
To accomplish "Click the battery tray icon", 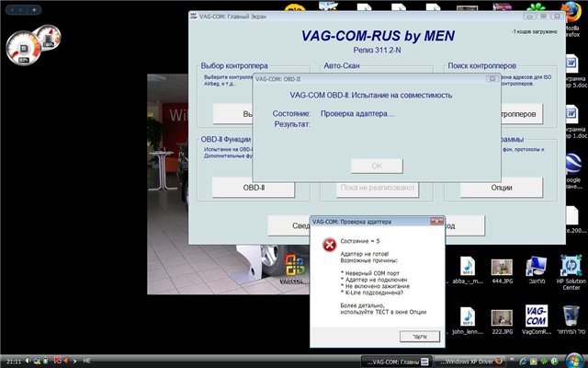I will pos(45,361).
